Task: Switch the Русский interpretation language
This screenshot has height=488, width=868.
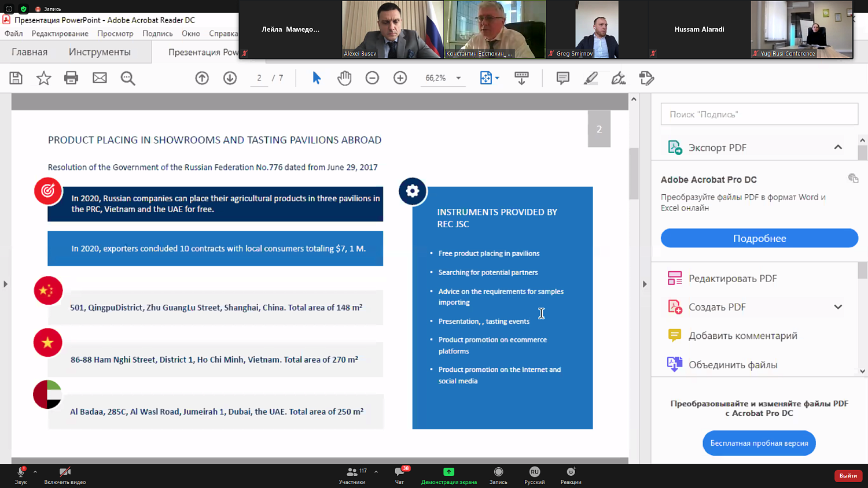Action: click(x=534, y=476)
